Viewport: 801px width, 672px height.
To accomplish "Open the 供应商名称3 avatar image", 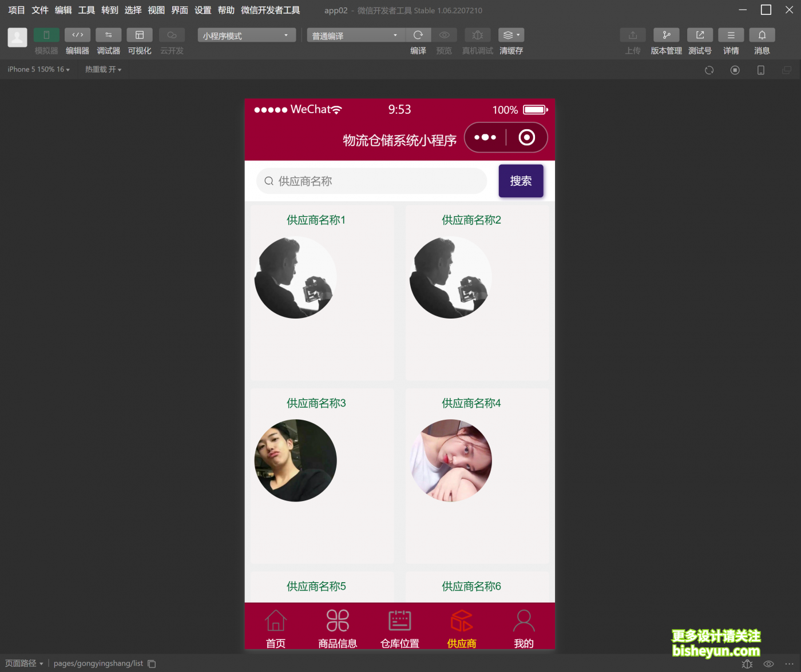I will pyautogui.click(x=296, y=460).
